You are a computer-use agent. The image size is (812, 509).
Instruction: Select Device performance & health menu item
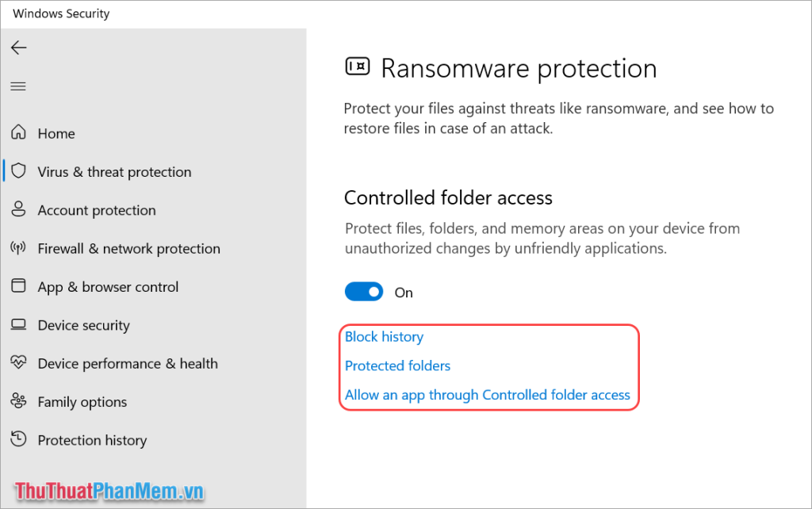(127, 364)
